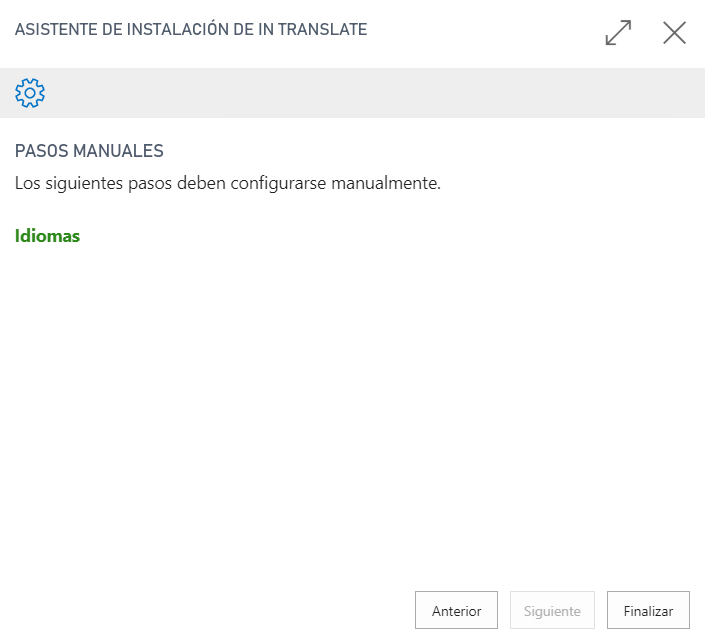Click the word 'PASOS' in the heading
This screenshot has width=705, height=641.
pos(41,151)
